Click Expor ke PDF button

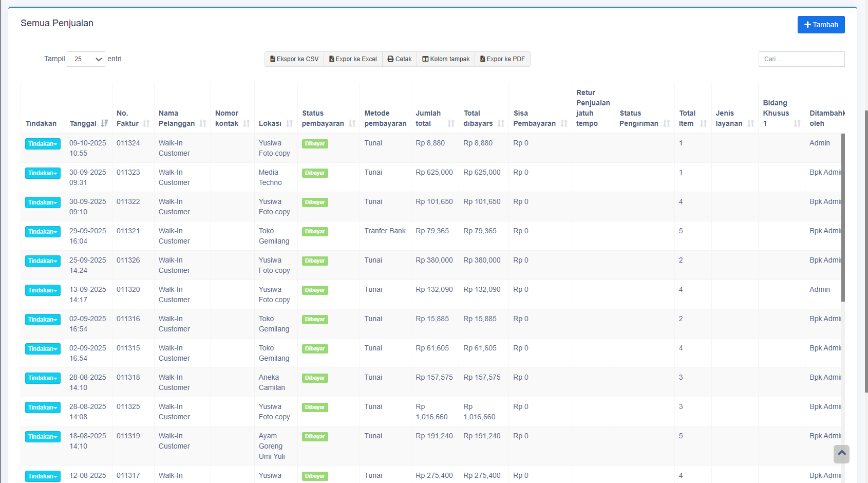click(x=502, y=59)
